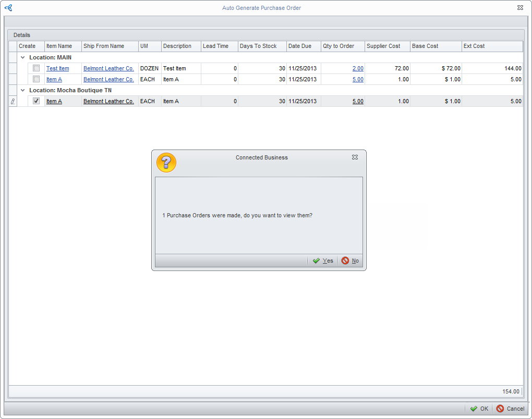Close the Connected Business dialog
Image resolution: width=532 pixels, height=419 pixels.
[355, 157]
